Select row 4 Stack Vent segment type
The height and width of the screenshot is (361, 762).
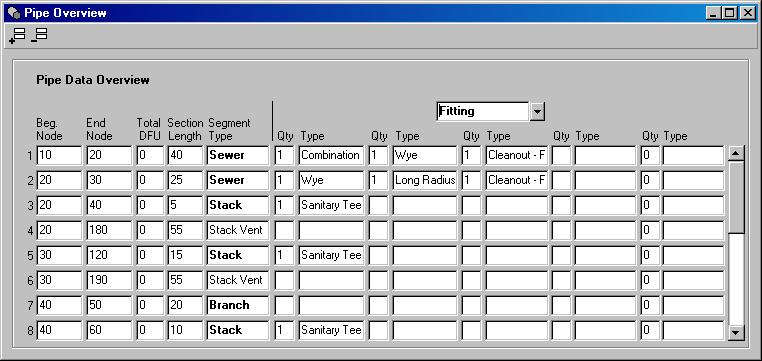238,230
